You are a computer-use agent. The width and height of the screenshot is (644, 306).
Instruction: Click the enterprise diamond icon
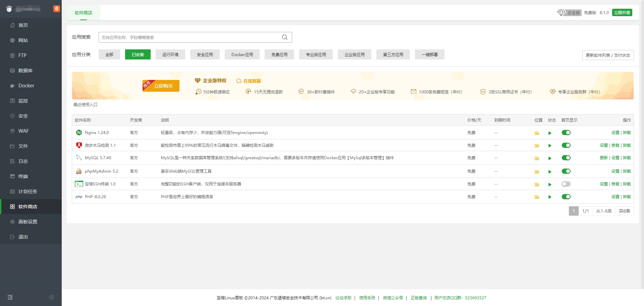tap(561, 13)
